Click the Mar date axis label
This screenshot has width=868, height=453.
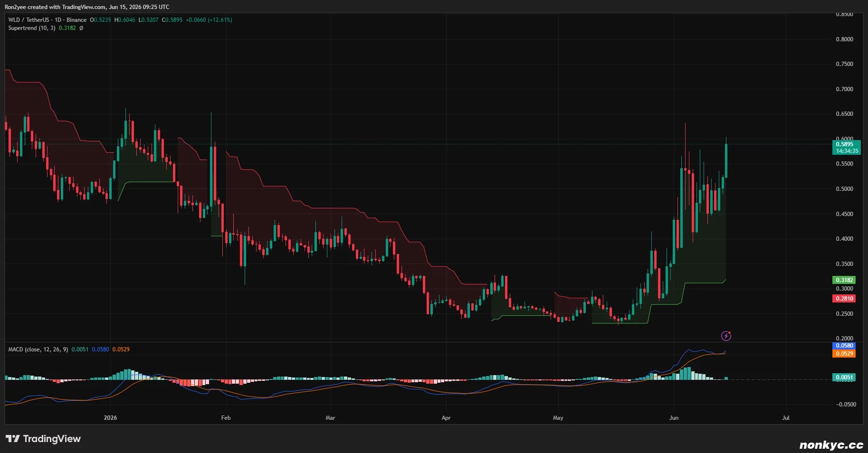point(330,418)
